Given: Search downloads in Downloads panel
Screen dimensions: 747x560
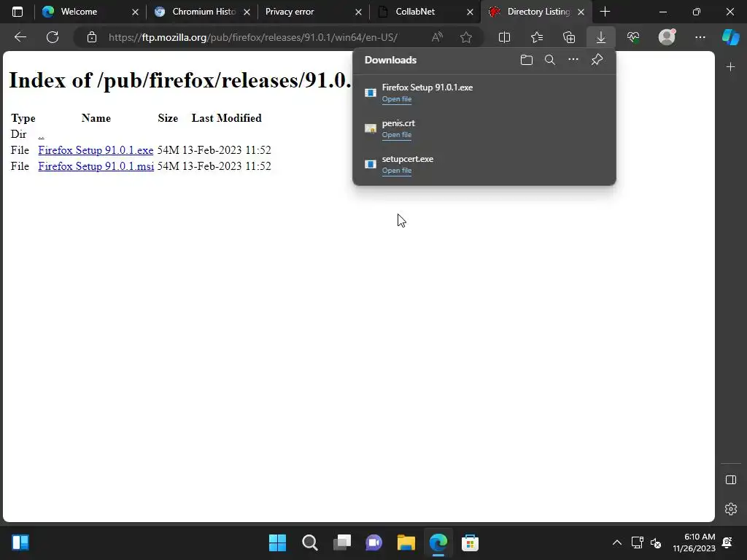Looking at the screenshot, I should (550, 60).
